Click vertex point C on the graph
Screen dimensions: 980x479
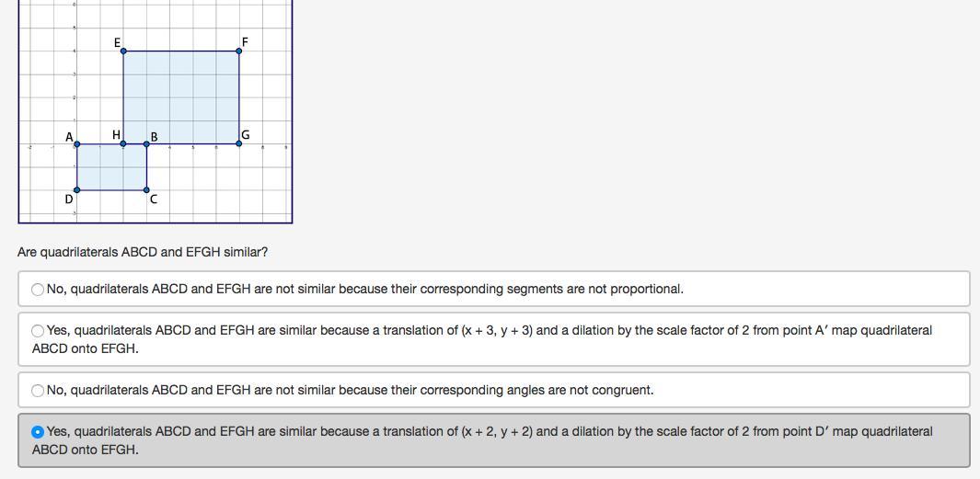coord(146,190)
